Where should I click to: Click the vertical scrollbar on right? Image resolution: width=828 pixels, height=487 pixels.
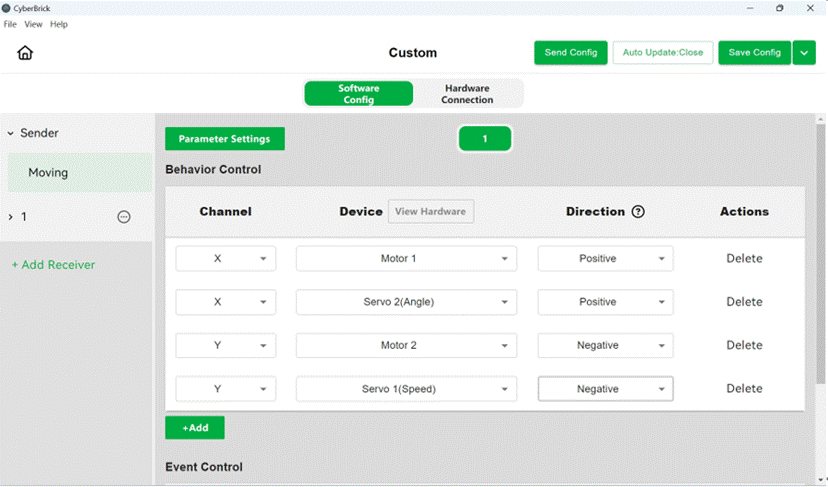(820, 254)
